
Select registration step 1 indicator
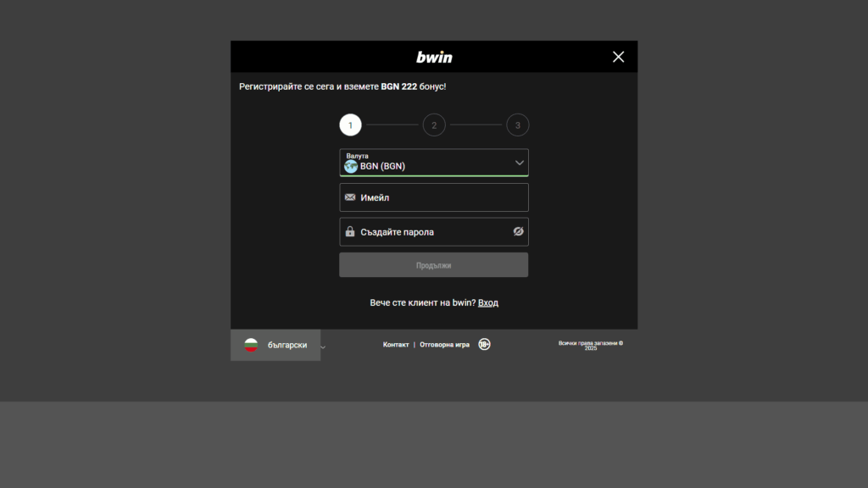click(350, 125)
